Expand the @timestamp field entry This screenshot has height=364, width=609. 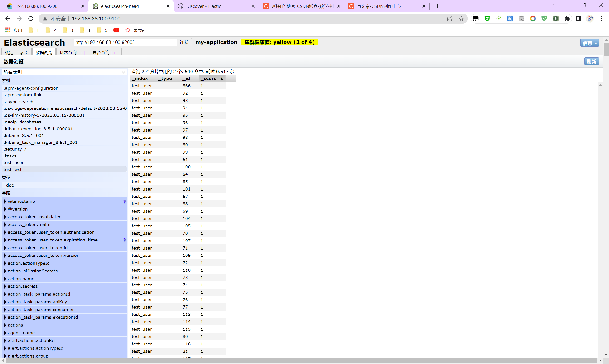tap(5, 201)
